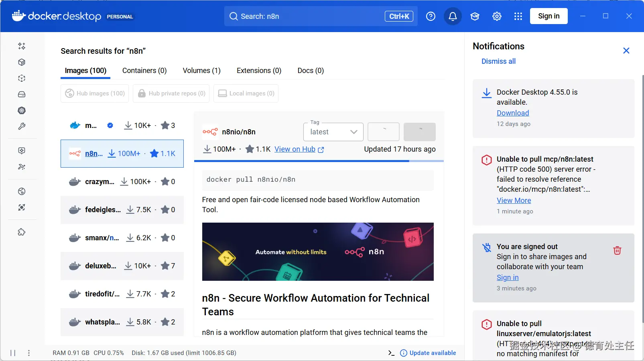Click the 'Disk: 1.67 GB used' status entry
Screen dimensions: 644x361
point(184,353)
